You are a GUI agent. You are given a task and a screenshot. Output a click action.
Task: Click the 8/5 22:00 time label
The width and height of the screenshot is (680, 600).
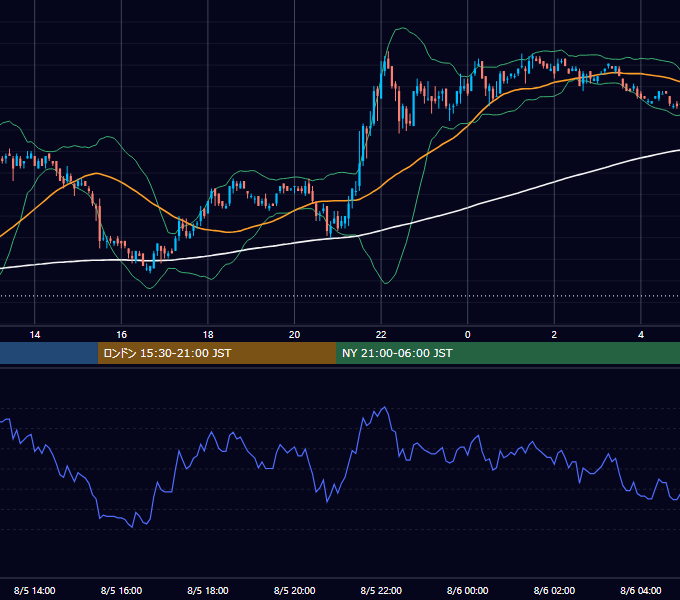coord(381,590)
